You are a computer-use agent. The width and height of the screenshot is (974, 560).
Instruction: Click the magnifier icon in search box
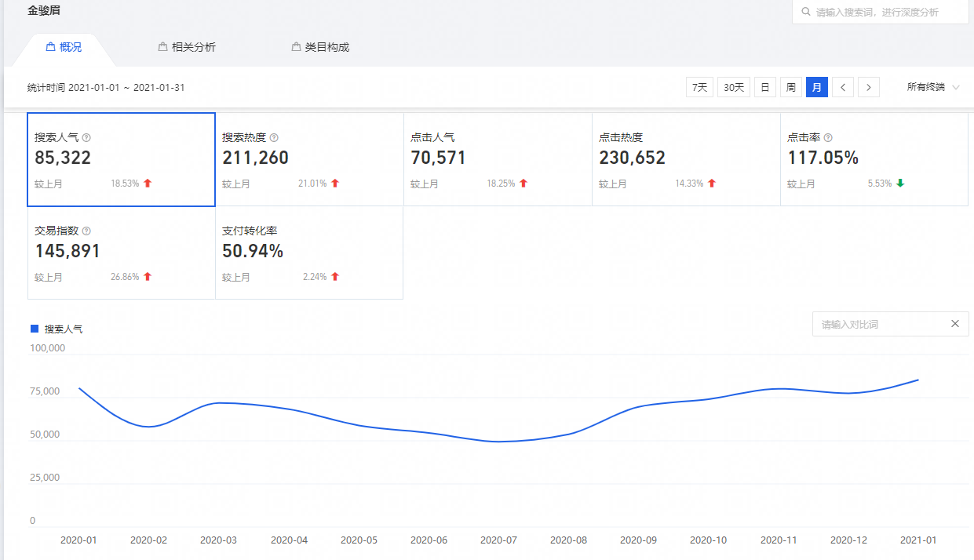coord(805,13)
